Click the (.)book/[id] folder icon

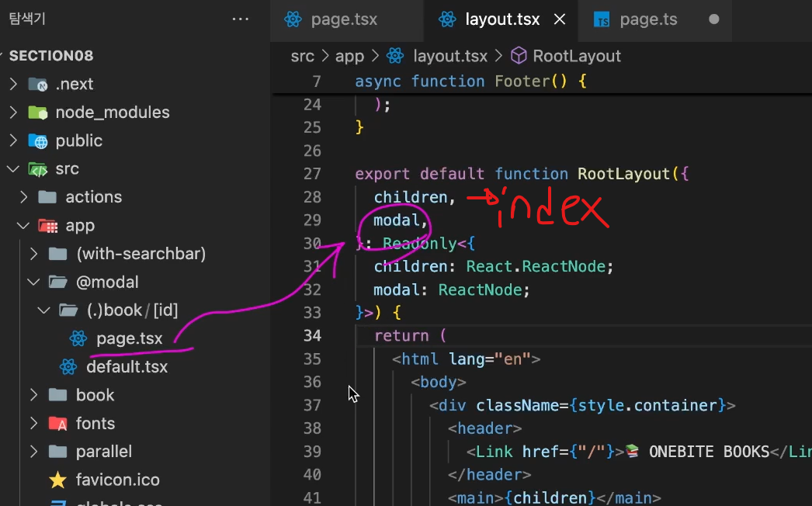click(x=68, y=310)
